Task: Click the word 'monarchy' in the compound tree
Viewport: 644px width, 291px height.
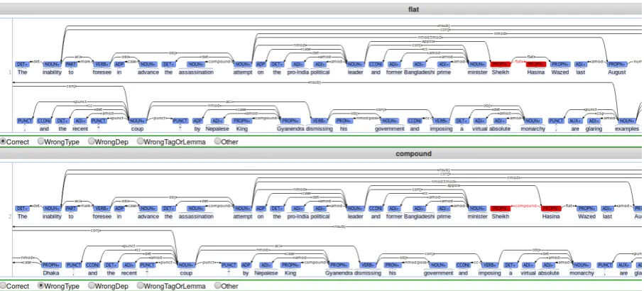Action: coord(582,273)
